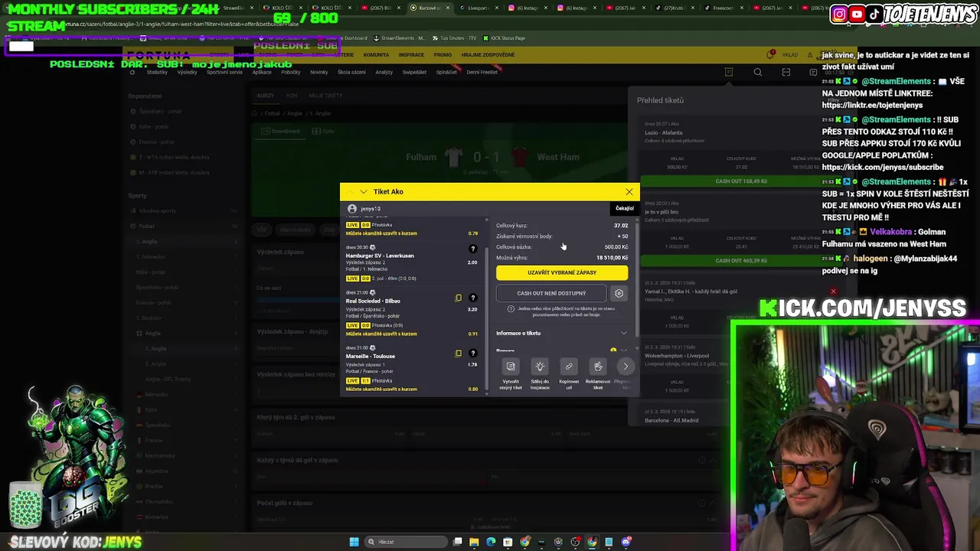This screenshot has width=980, height=551.
Task: Click Vytvořit stejný tiket icon
Action: click(x=511, y=367)
